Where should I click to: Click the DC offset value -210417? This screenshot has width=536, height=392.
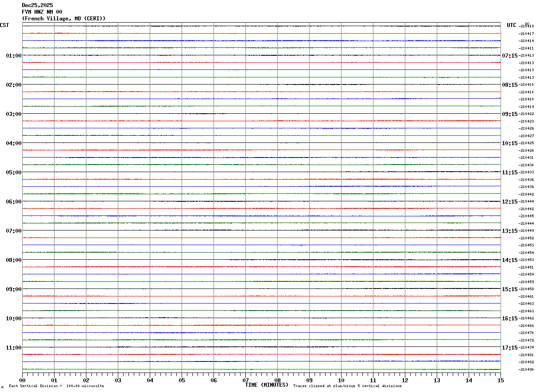tap(526, 34)
